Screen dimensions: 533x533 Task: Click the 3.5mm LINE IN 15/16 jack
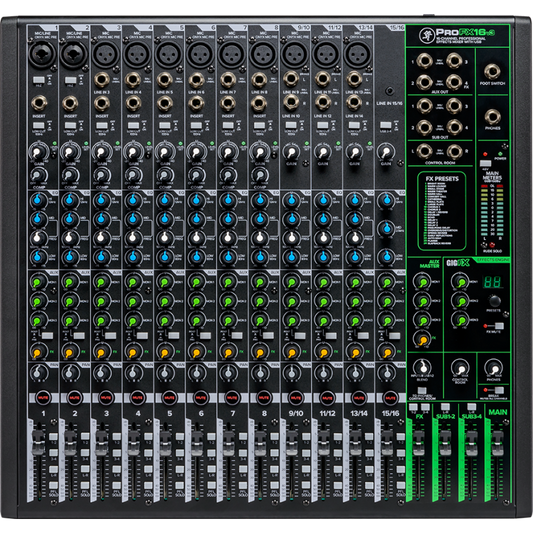pyautogui.click(x=390, y=91)
